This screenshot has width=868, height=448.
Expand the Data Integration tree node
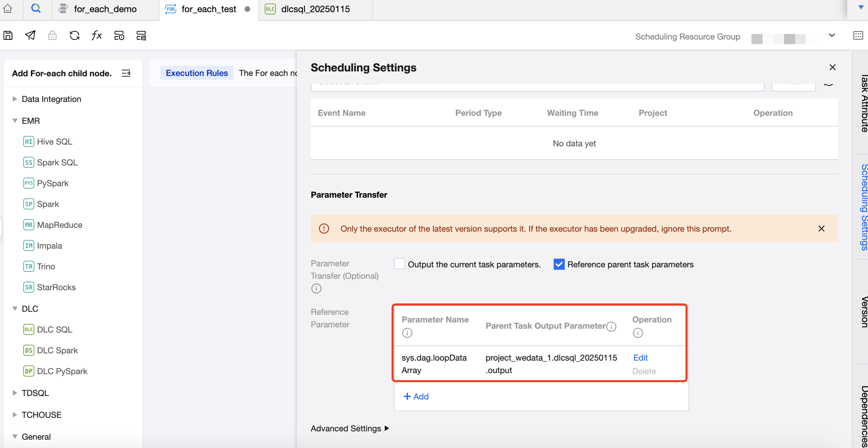point(15,99)
